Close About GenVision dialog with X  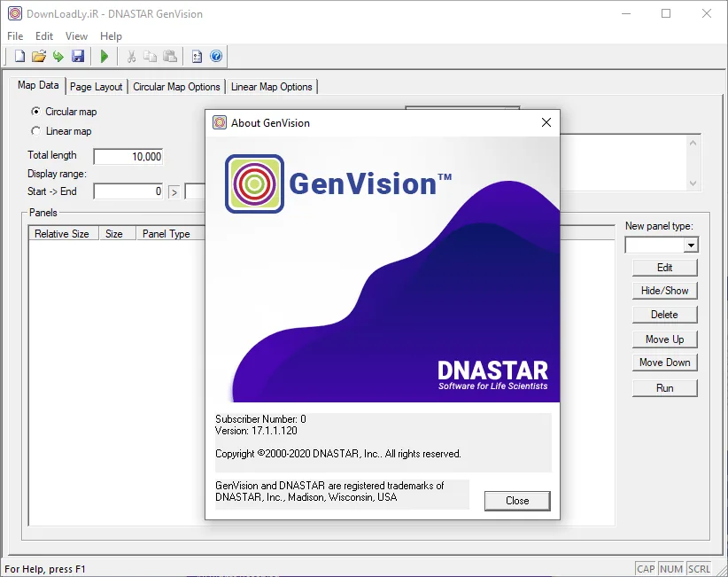(546, 122)
